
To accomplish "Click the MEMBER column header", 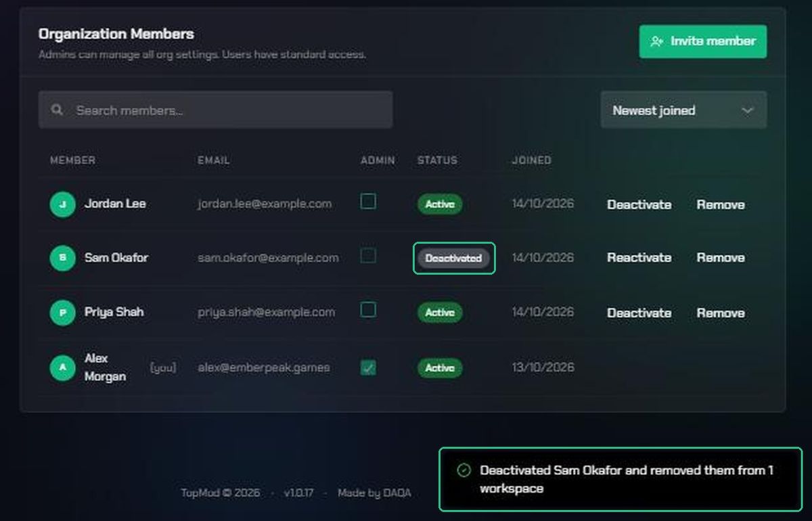I will 72,160.
